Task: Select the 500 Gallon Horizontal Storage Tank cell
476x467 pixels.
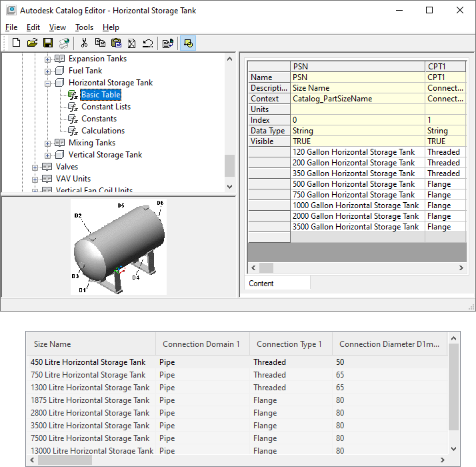Action: click(x=357, y=184)
